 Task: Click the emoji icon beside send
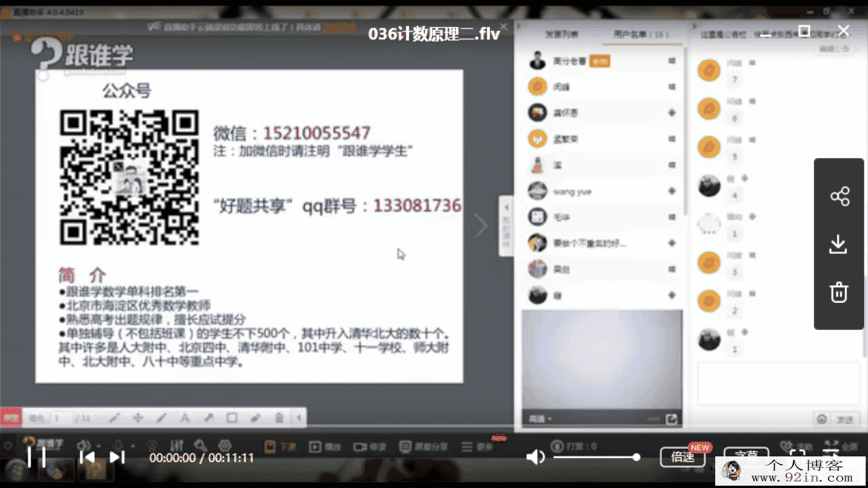click(x=822, y=419)
